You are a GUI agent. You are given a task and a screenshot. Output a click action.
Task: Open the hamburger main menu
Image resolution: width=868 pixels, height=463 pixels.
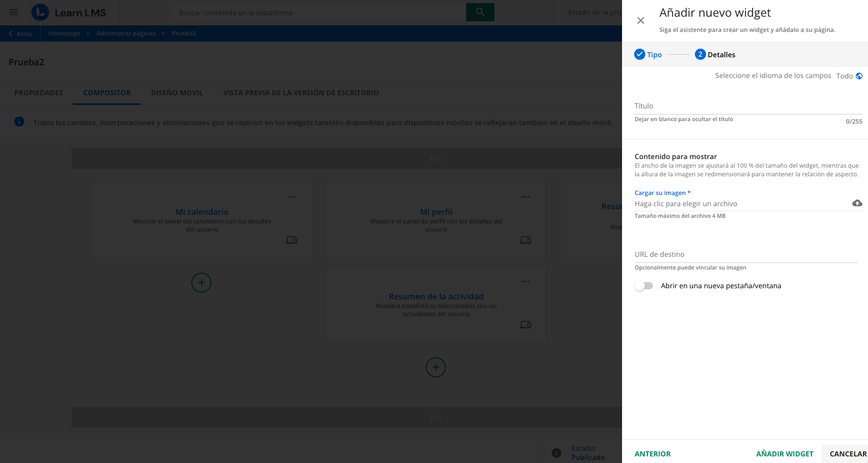(x=14, y=12)
